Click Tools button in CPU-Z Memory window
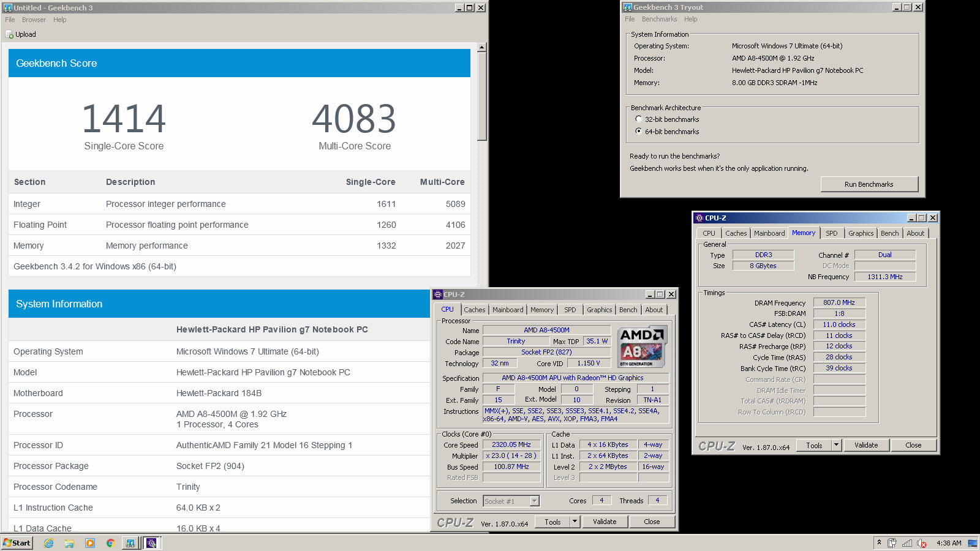This screenshot has width=980, height=551. click(814, 445)
